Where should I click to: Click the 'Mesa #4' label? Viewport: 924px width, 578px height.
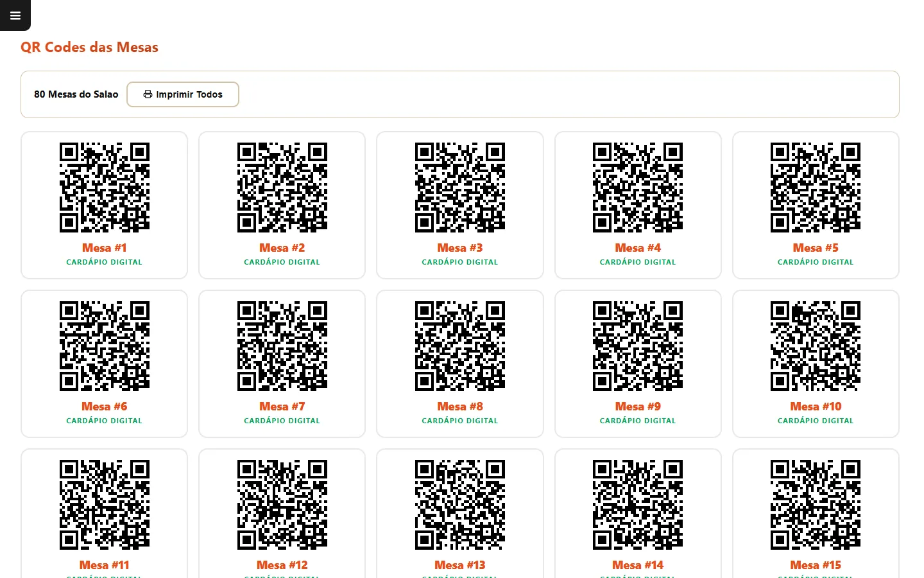point(638,248)
